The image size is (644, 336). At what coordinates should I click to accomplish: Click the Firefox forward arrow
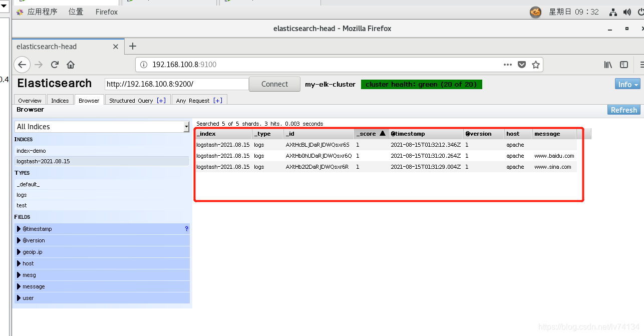39,65
